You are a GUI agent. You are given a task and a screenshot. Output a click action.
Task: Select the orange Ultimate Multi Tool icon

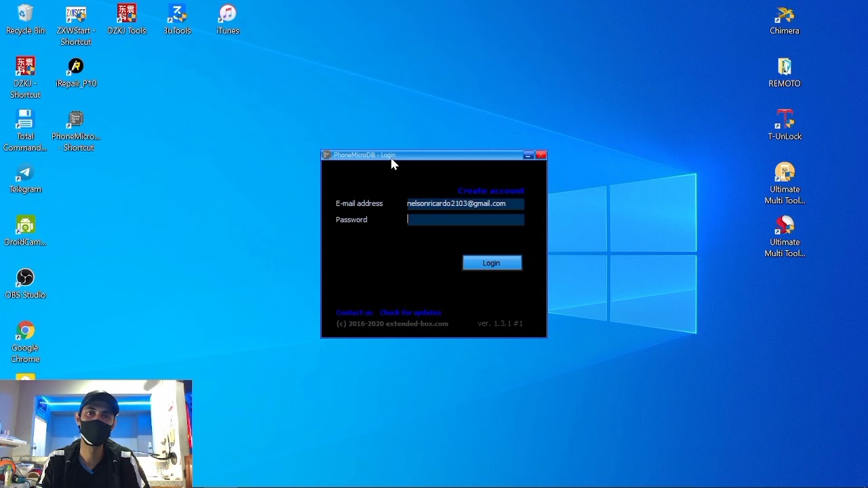point(785,184)
